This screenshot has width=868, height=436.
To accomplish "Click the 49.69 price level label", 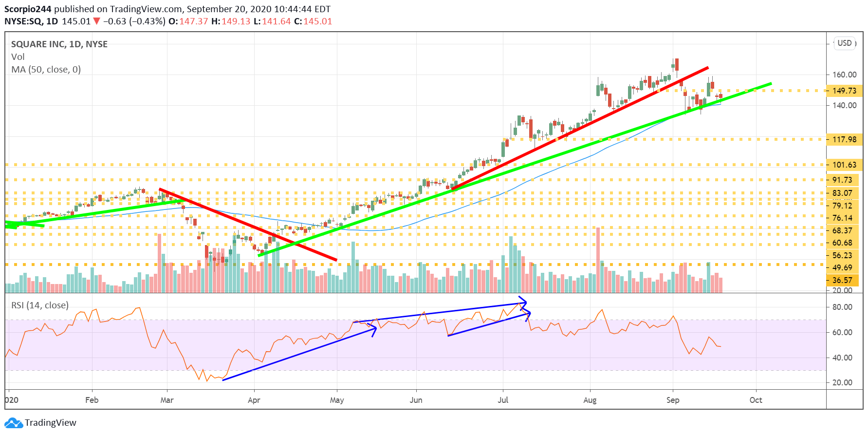I will point(842,268).
